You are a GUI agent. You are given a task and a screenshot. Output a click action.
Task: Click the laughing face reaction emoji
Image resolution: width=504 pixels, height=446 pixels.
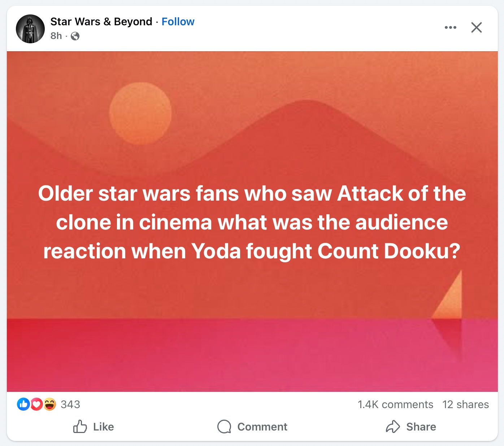pos(50,404)
